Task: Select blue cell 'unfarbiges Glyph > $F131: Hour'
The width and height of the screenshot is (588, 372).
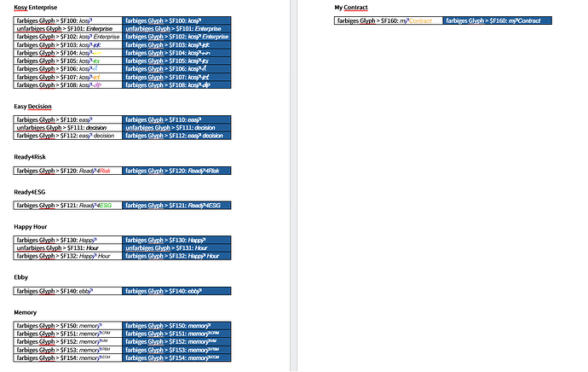Action: (x=176, y=247)
